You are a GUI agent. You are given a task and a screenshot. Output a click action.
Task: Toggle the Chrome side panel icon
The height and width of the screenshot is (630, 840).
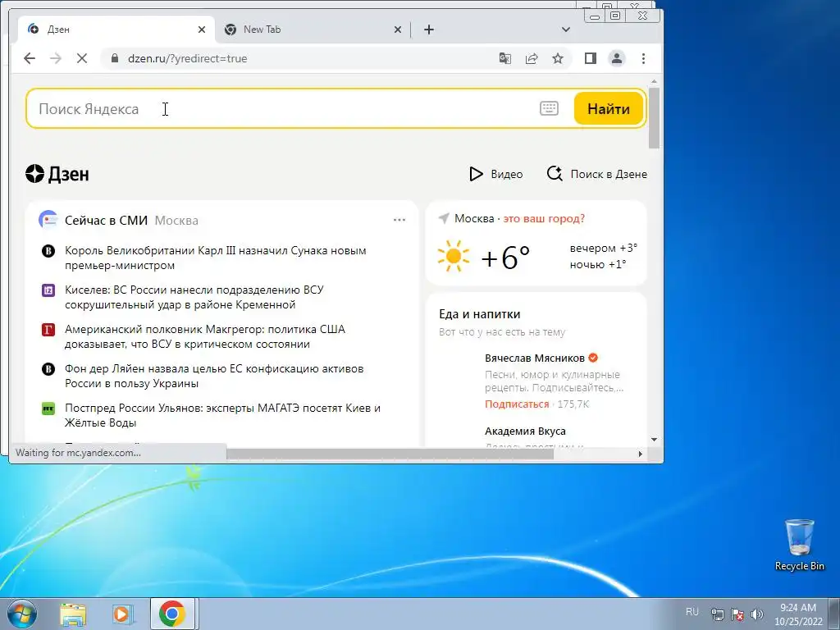coord(591,58)
